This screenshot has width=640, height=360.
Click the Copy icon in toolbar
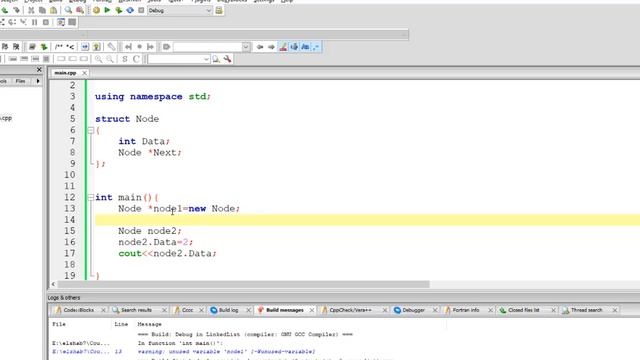(x=42, y=10)
